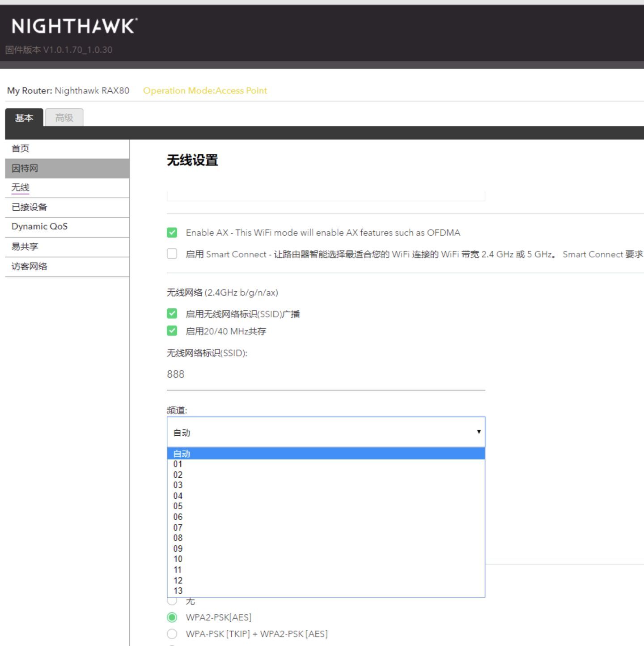644x646 pixels.
Task: Click the NIGHTHAWK logo
Action: click(75, 26)
